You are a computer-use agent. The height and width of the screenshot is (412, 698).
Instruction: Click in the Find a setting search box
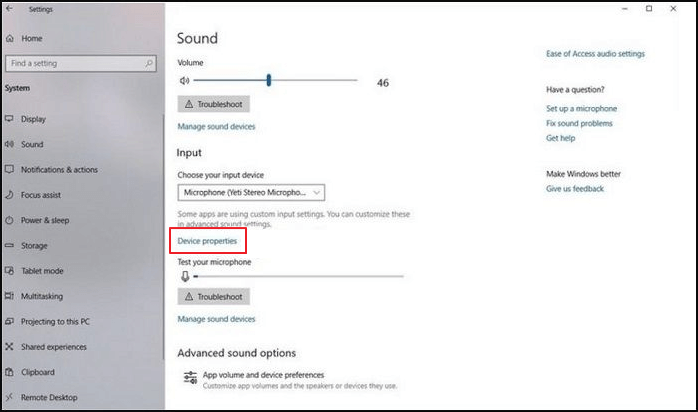pos(81,64)
